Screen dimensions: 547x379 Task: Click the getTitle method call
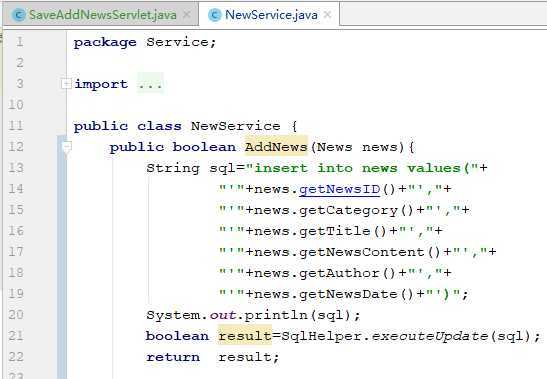[x=335, y=231]
